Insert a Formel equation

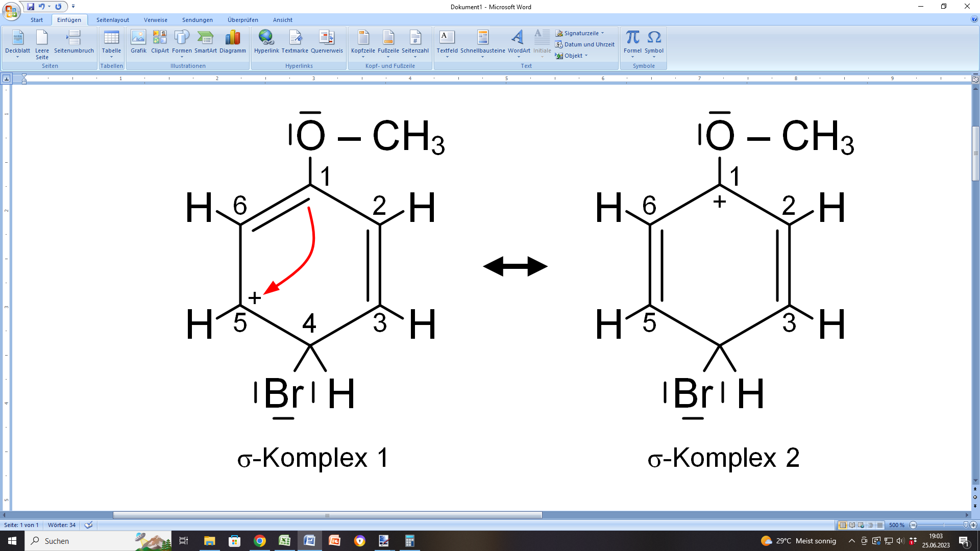[632, 44]
